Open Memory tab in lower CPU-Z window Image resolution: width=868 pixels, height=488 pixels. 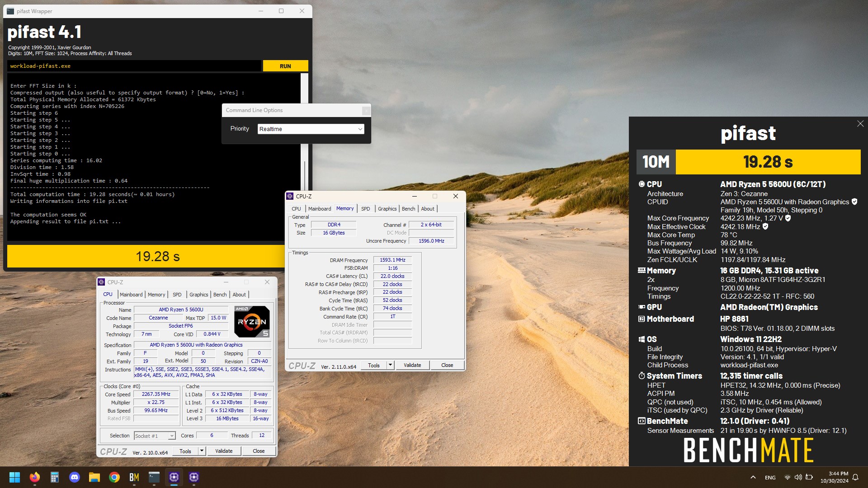tap(156, 295)
